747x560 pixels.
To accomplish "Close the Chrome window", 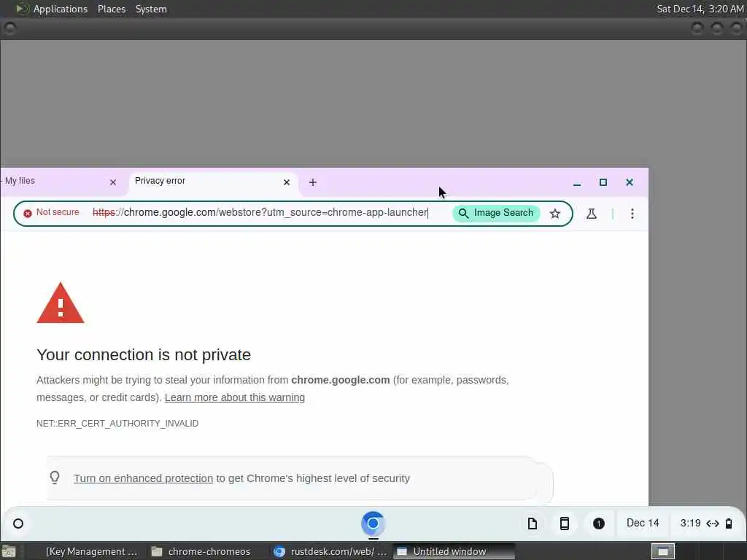I will pyautogui.click(x=630, y=182).
